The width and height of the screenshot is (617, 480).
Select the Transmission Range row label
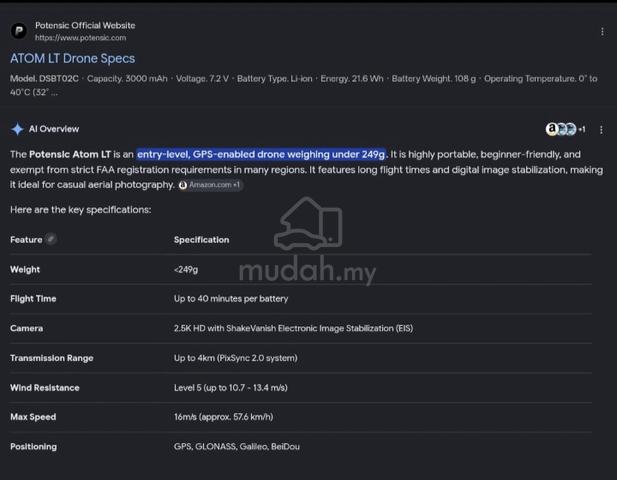click(52, 358)
